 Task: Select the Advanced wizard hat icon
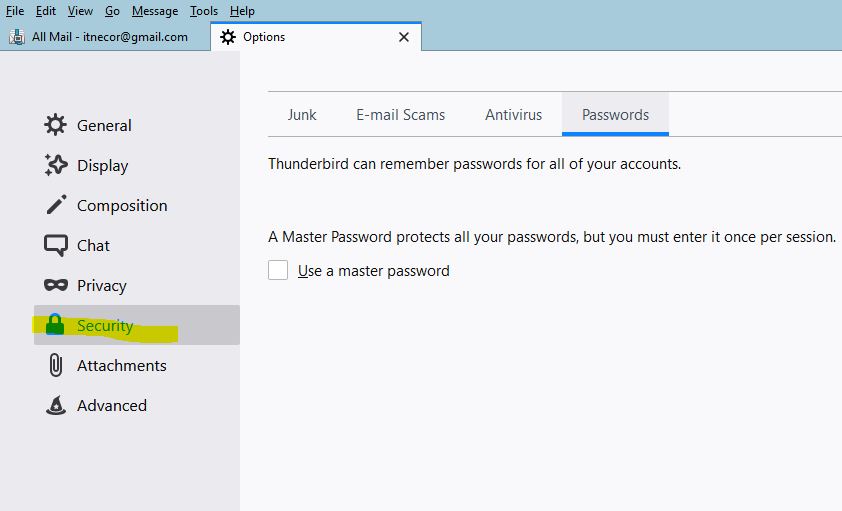point(56,405)
